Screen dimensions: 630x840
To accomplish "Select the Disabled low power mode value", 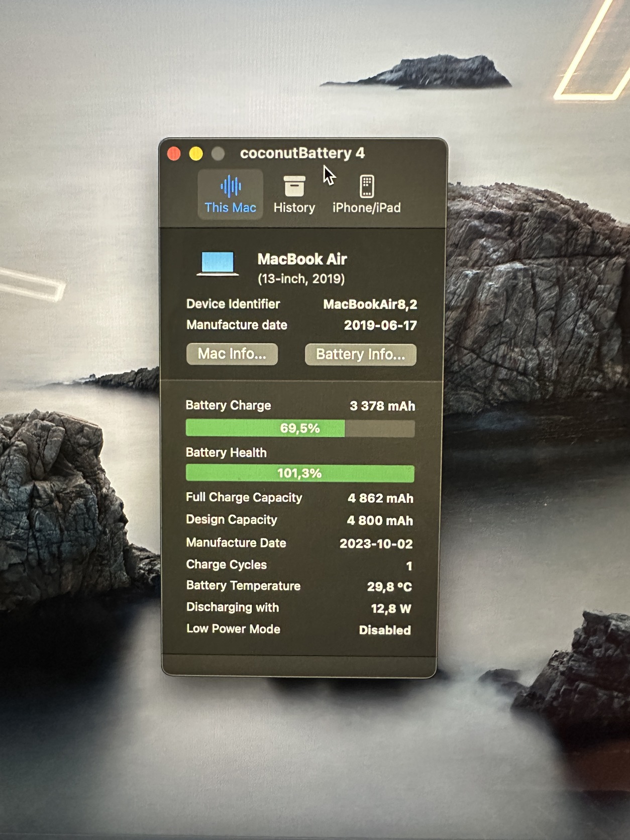I will [385, 630].
